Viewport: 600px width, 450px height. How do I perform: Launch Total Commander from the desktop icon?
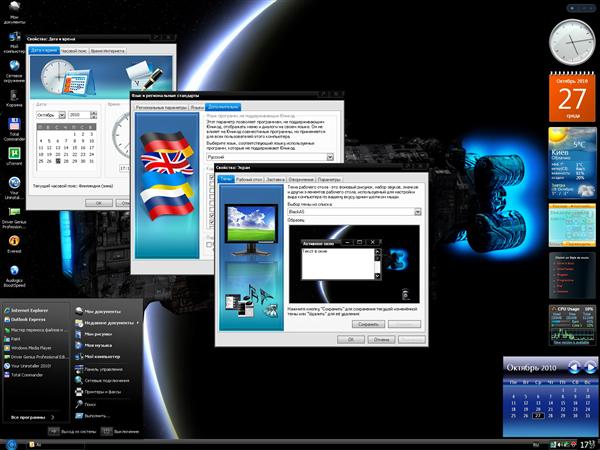14,129
